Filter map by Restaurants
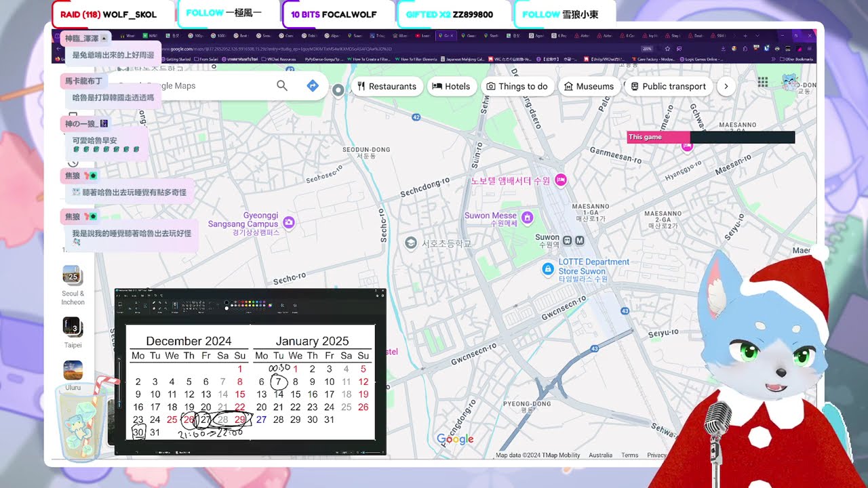 click(x=387, y=86)
